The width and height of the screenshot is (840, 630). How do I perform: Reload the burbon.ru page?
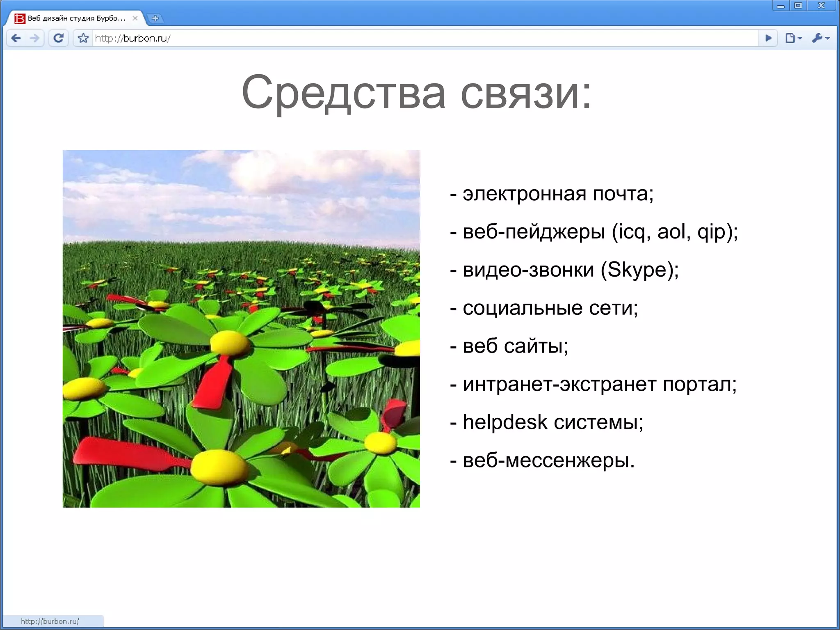(59, 38)
